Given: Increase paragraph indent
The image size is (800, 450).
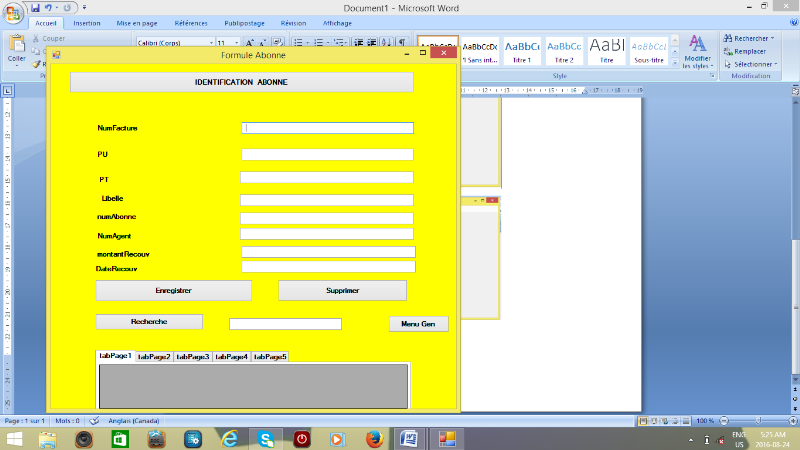Looking at the screenshot, I should (x=372, y=42).
